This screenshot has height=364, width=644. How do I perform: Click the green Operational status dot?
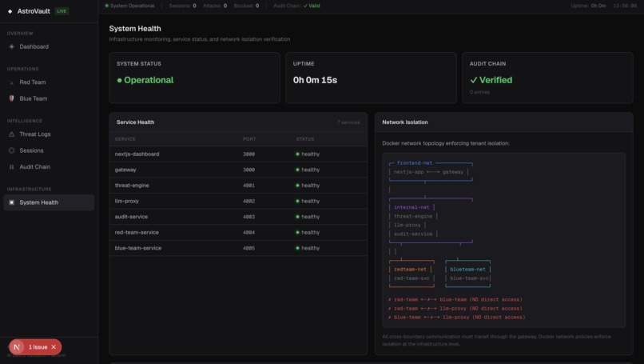(x=120, y=80)
